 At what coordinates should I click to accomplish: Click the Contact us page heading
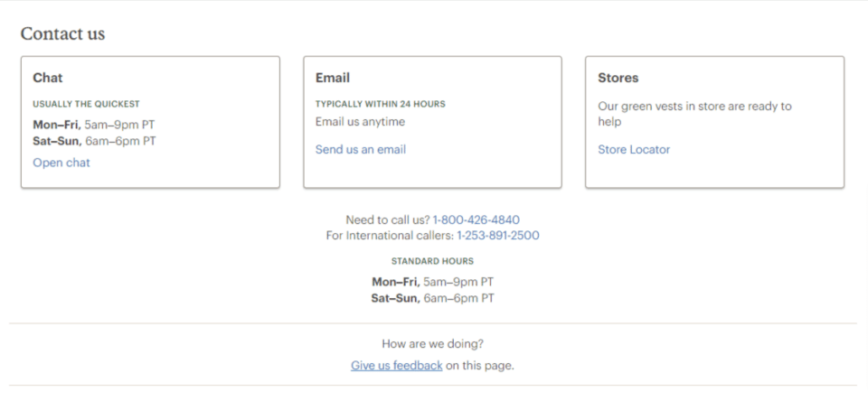click(62, 33)
